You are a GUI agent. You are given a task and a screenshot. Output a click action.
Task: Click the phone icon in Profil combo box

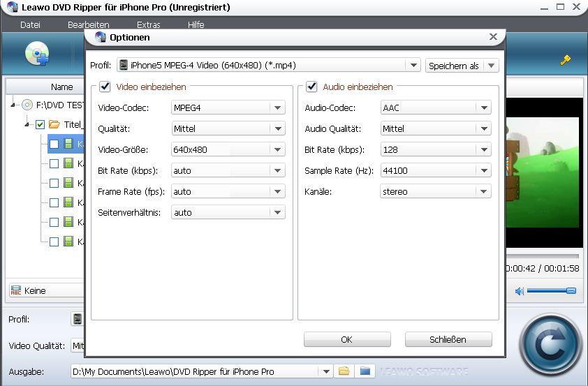pos(124,65)
